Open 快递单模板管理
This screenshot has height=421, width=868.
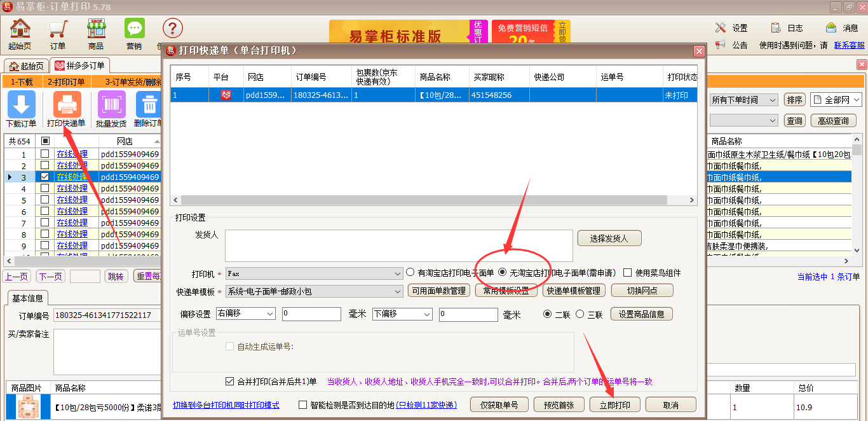click(x=574, y=291)
